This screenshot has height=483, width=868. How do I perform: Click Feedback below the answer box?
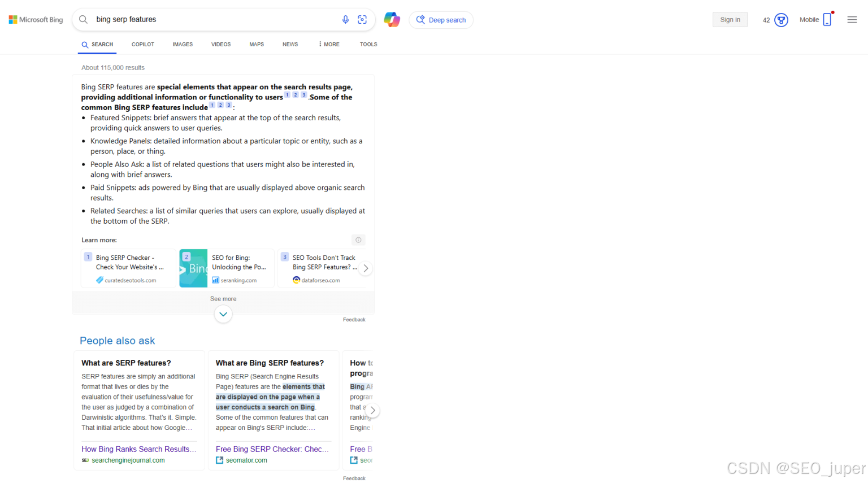click(354, 320)
